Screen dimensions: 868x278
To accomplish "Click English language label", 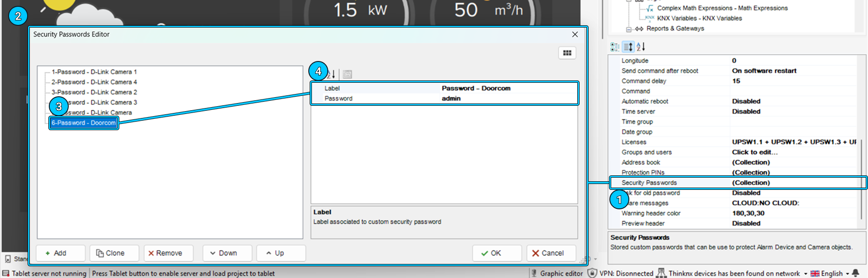I will (x=831, y=273).
